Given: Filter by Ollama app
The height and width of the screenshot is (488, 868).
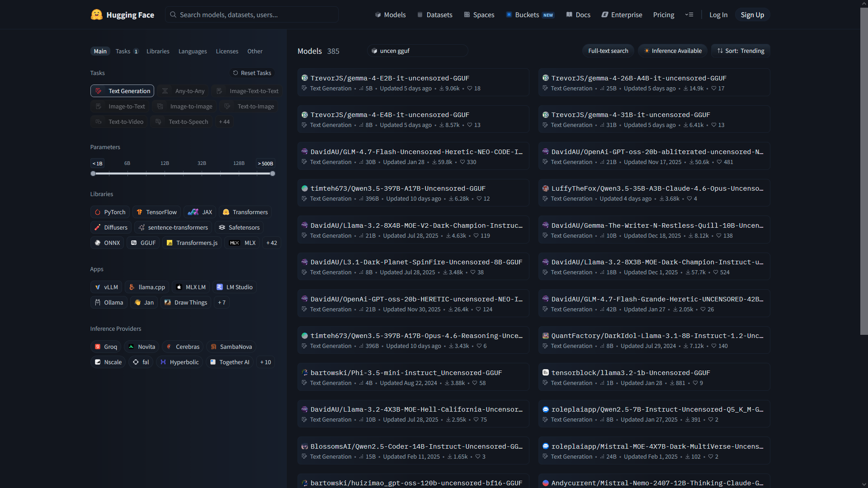Looking at the screenshot, I should [x=108, y=302].
